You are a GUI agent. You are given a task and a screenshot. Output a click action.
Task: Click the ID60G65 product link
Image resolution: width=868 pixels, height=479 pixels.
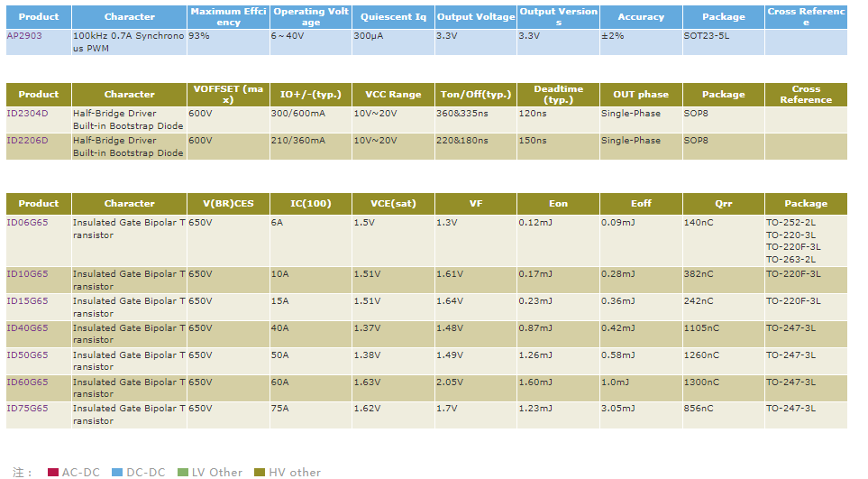tap(27, 382)
